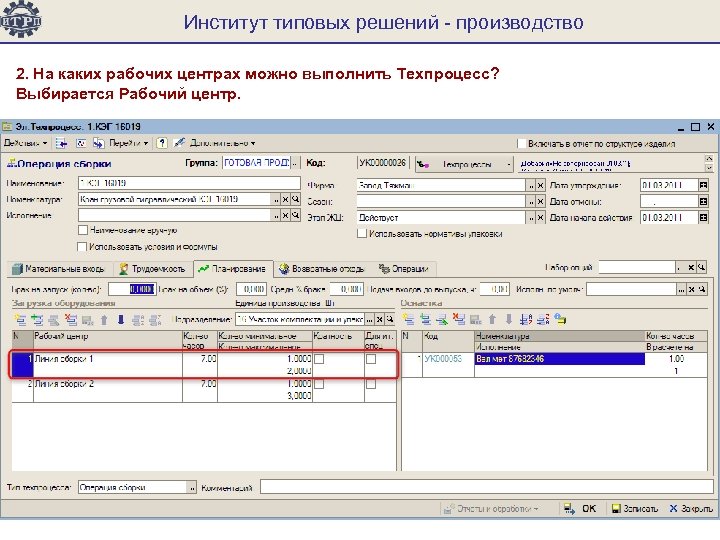720x540 pixels.
Task: Open calendar for Дата начала действия
Action: pyautogui.click(x=703, y=218)
